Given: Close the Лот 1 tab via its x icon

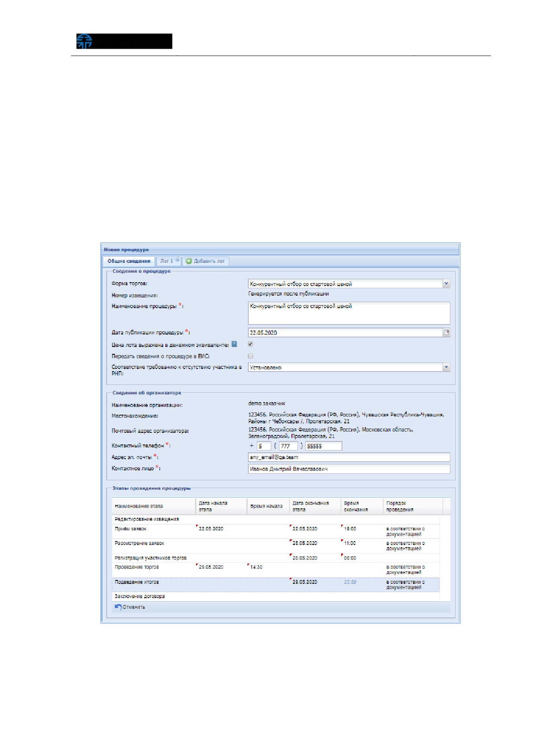Looking at the screenshot, I should point(177,260).
